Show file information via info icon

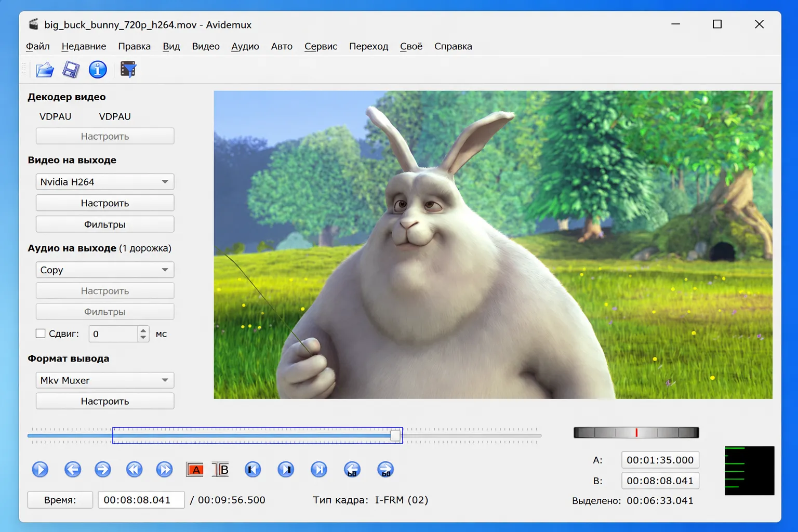[x=98, y=70]
